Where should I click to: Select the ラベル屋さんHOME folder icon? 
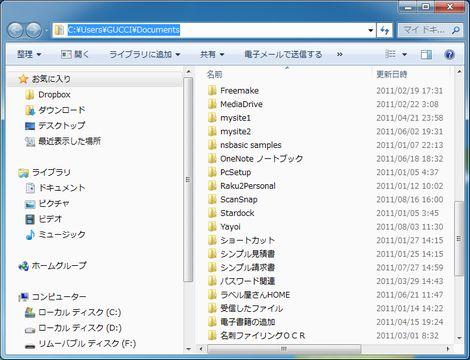click(212, 295)
